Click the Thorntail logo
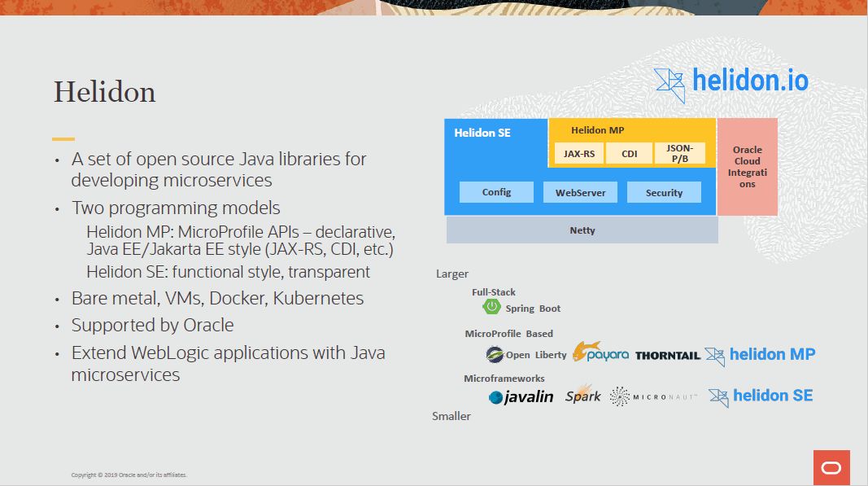The height and width of the screenshot is (486, 868). click(x=668, y=355)
